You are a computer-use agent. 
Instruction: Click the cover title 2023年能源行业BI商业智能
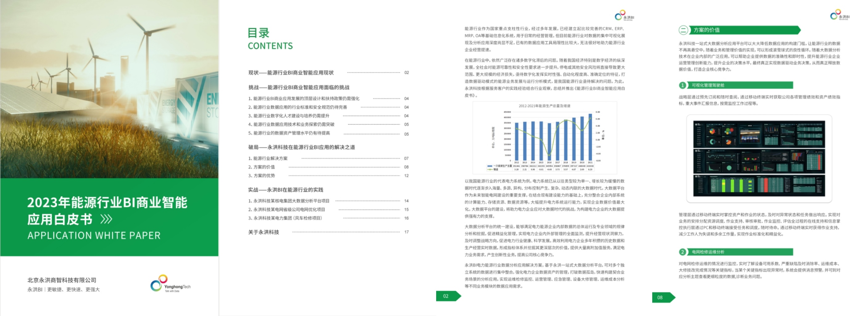coord(107,202)
